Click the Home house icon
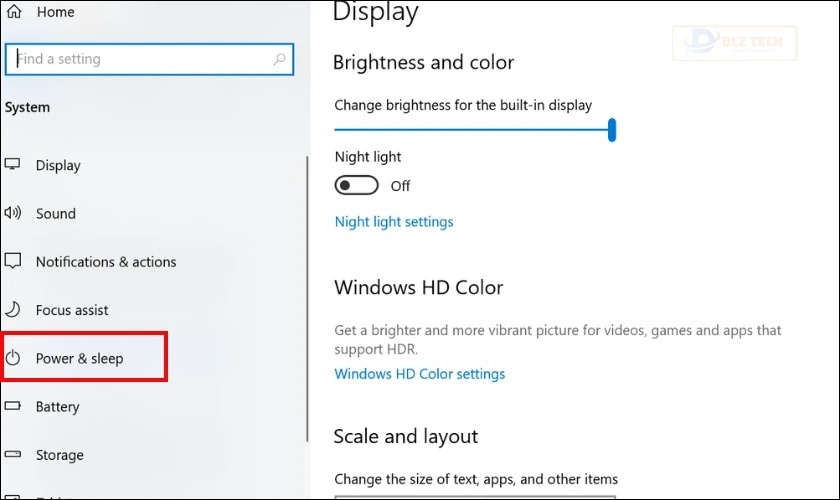The height and width of the screenshot is (500, 840). (x=13, y=12)
